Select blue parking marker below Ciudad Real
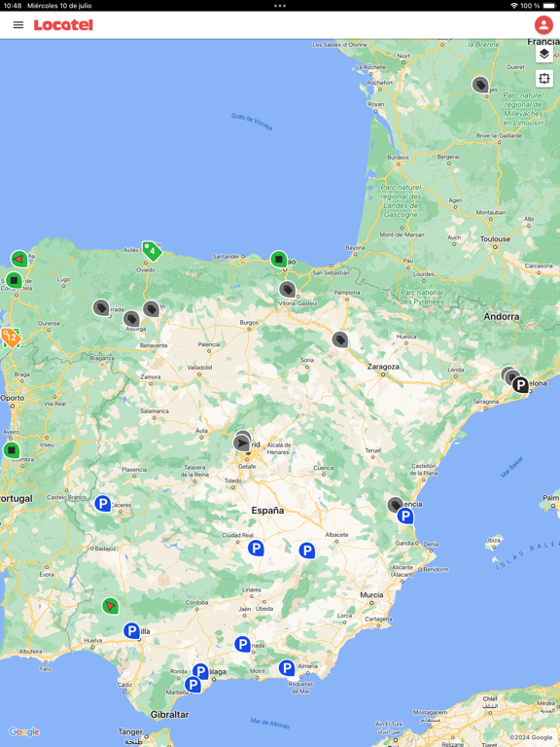 coord(256,549)
